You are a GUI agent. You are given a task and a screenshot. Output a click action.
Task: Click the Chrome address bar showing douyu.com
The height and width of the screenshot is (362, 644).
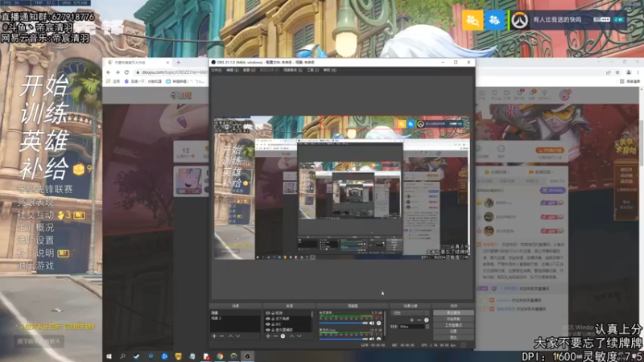pos(171,72)
